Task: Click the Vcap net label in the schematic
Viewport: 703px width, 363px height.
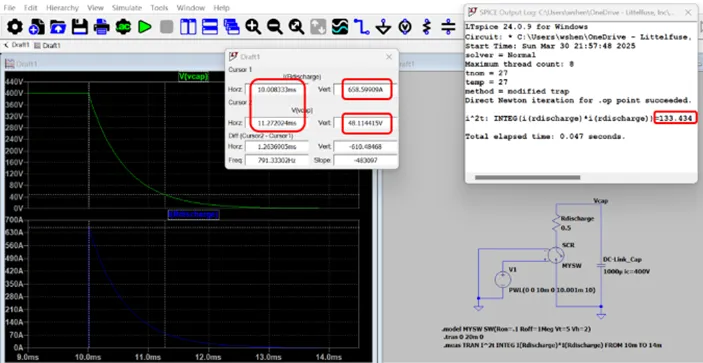Action: click(x=600, y=201)
